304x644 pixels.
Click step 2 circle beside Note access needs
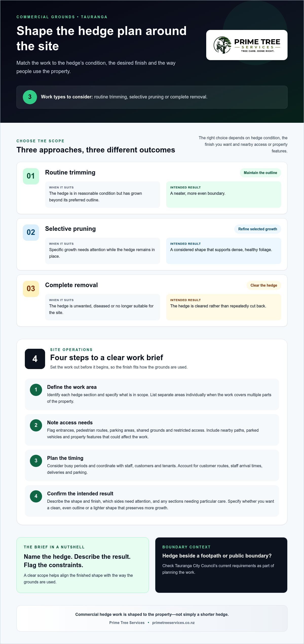(x=36, y=425)
